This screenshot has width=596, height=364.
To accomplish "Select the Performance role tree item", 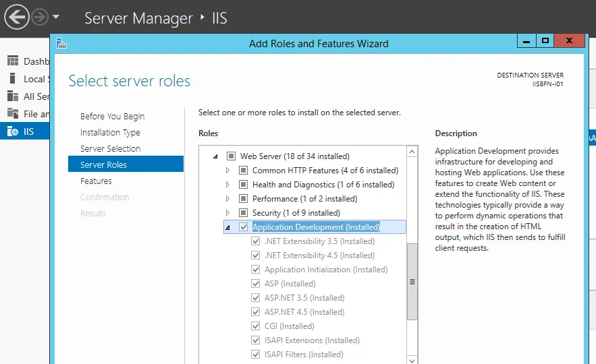I will [x=304, y=199].
